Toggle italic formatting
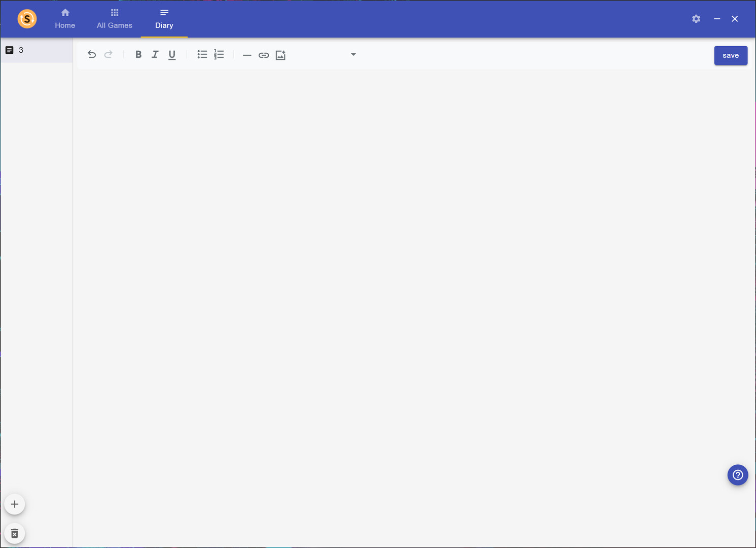This screenshot has width=756, height=548. [155, 54]
